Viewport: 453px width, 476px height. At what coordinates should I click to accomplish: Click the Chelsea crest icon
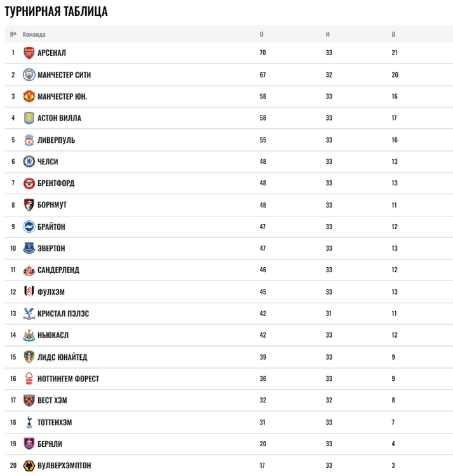(29, 162)
